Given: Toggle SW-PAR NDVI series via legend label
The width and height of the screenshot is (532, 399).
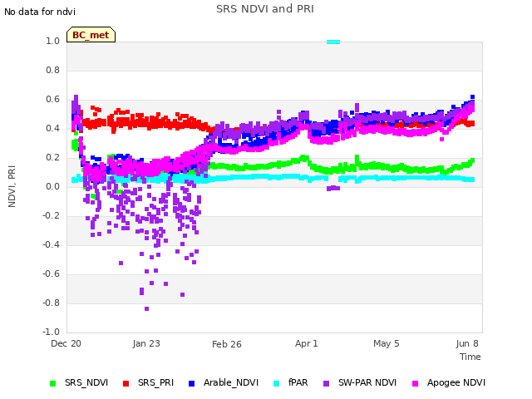Looking at the screenshot, I should pos(367,382).
